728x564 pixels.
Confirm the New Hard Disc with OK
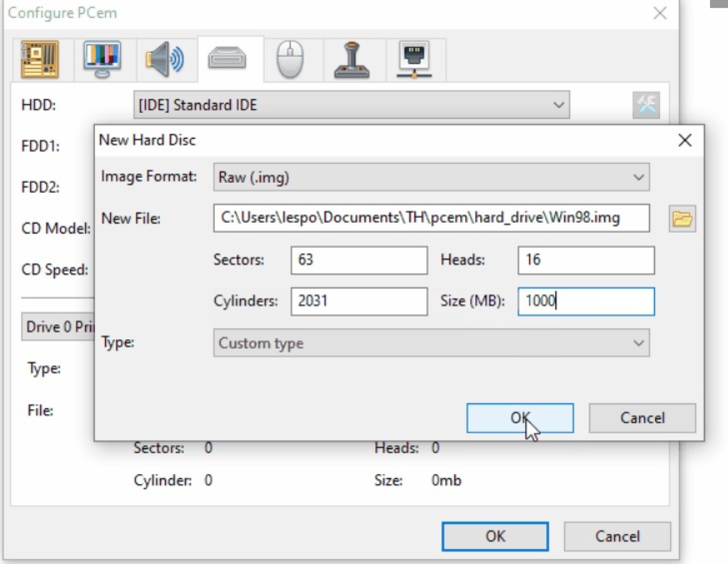tap(521, 418)
